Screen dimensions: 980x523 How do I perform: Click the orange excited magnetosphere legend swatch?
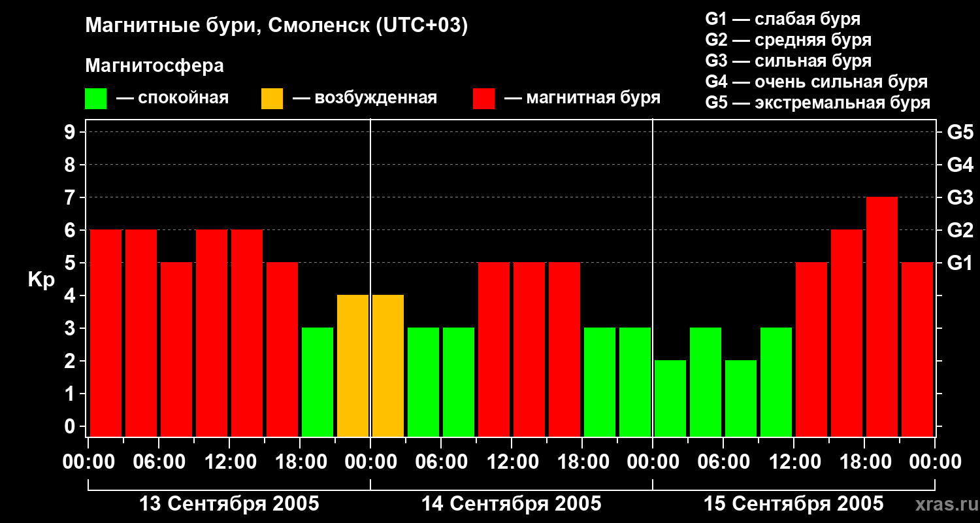272,98
